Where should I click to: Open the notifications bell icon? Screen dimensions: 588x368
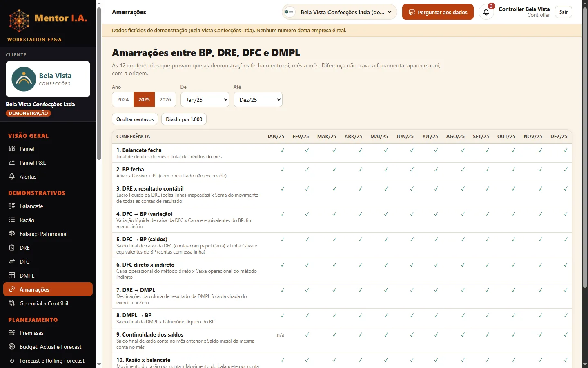(x=486, y=12)
